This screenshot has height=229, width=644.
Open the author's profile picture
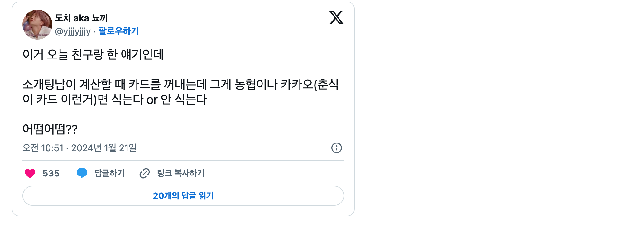(x=37, y=25)
